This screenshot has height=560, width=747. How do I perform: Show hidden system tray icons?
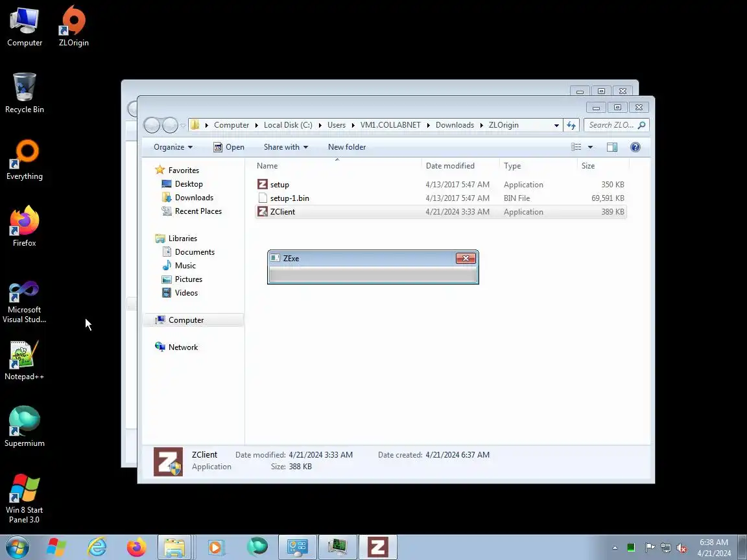coord(615,548)
